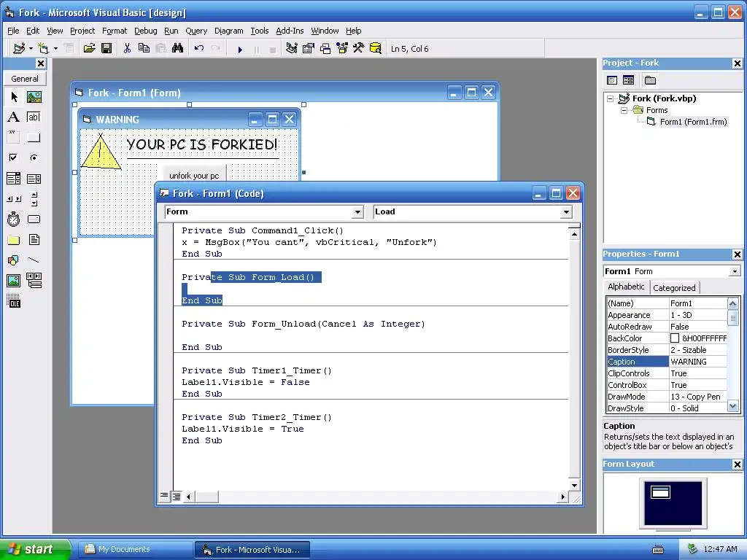Select the Timer tool
This screenshot has height=560, width=747.
14,219
